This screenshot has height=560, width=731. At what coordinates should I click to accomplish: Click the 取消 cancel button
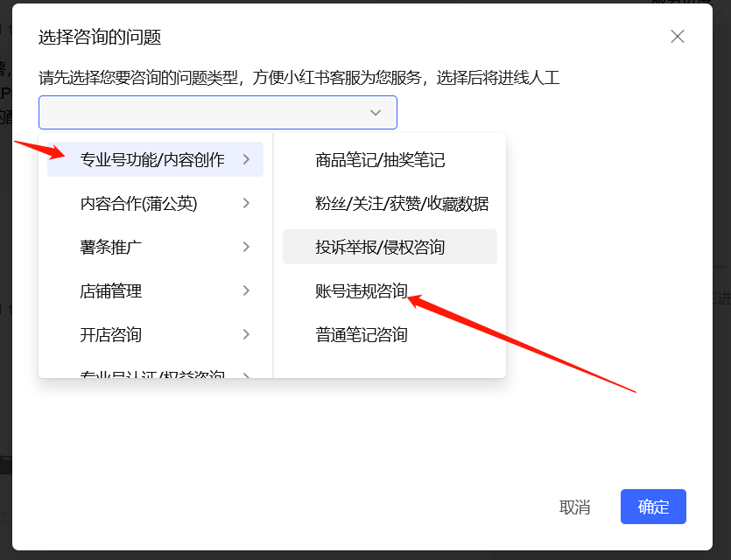point(575,507)
